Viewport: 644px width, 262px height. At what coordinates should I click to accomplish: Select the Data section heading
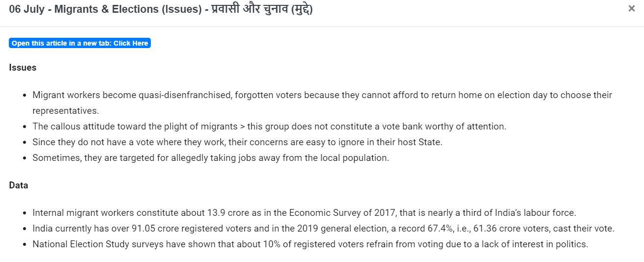(x=19, y=185)
